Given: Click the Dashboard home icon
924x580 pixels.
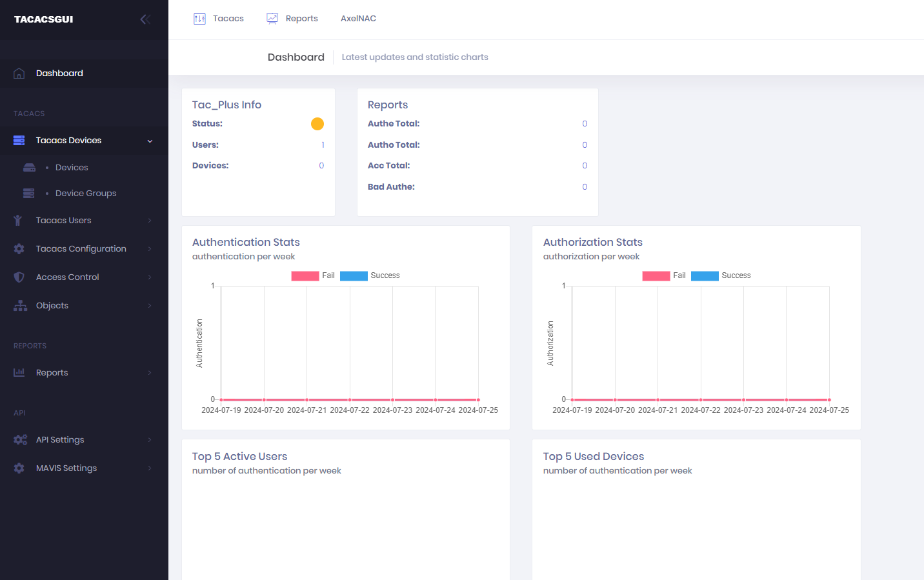Looking at the screenshot, I should point(19,74).
